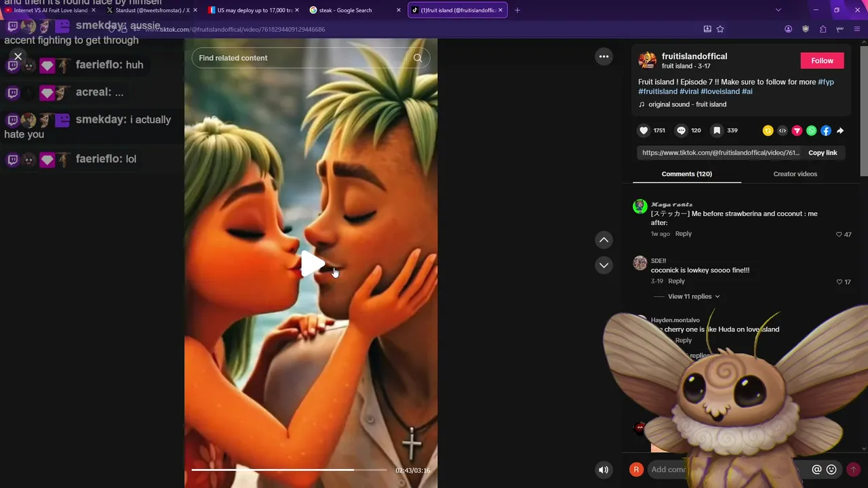Mute the video with speaker icon
This screenshot has width=868, height=488.
click(604, 470)
